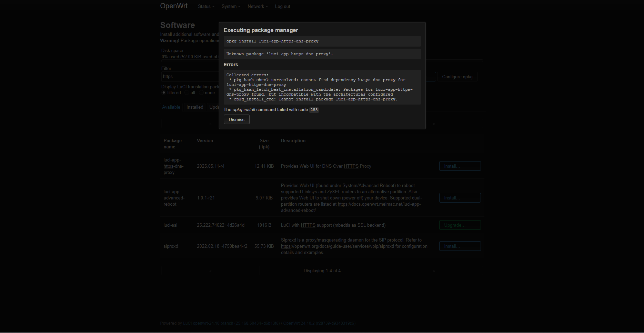The height and width of the screenshot is (333, 644).
Task: Open the HTTPS link in luci-ssl description
Action: [x=308, y=225]
